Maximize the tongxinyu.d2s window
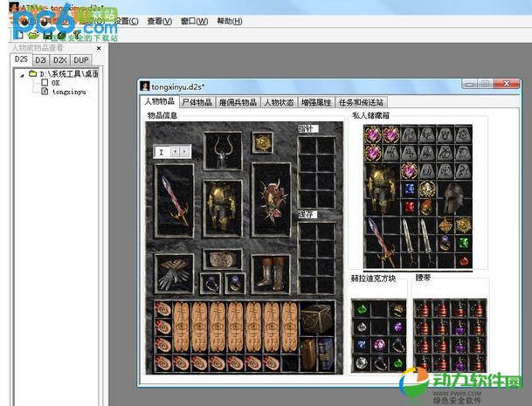The height and width of the screenshot is (406, 532). point(485,84)
